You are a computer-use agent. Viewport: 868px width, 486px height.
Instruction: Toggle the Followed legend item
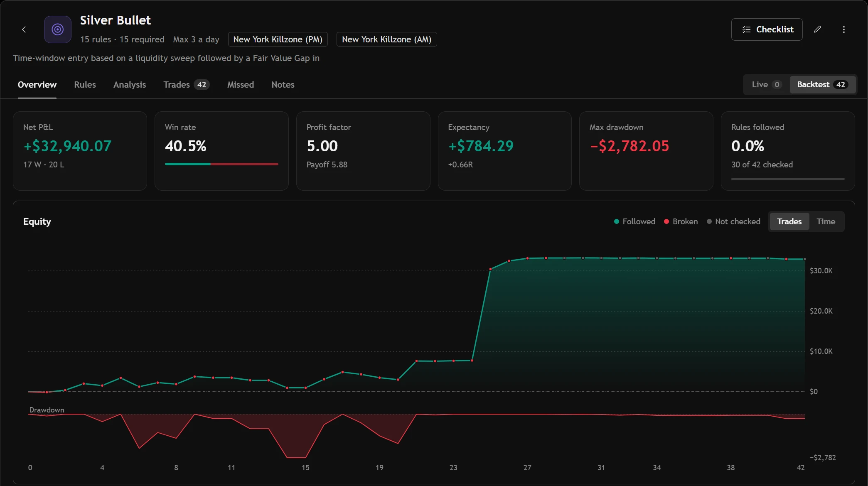coord(634,221)
